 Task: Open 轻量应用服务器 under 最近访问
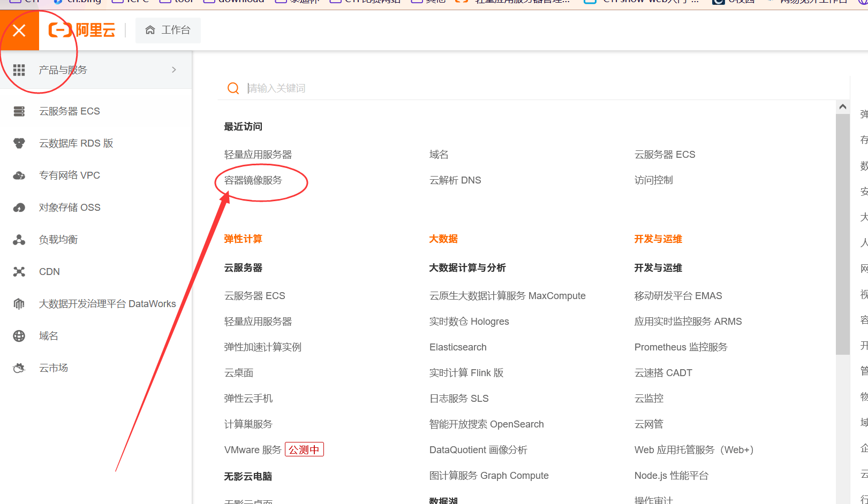258,155
